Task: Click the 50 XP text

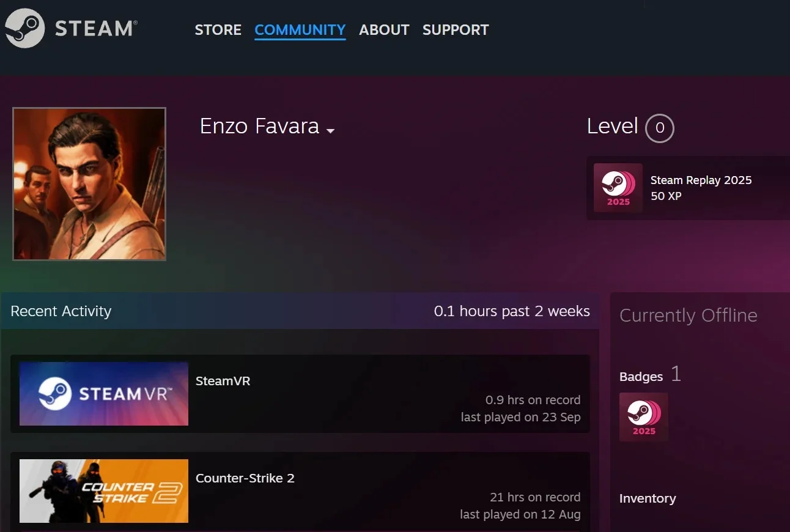Action: coord(666,196)
